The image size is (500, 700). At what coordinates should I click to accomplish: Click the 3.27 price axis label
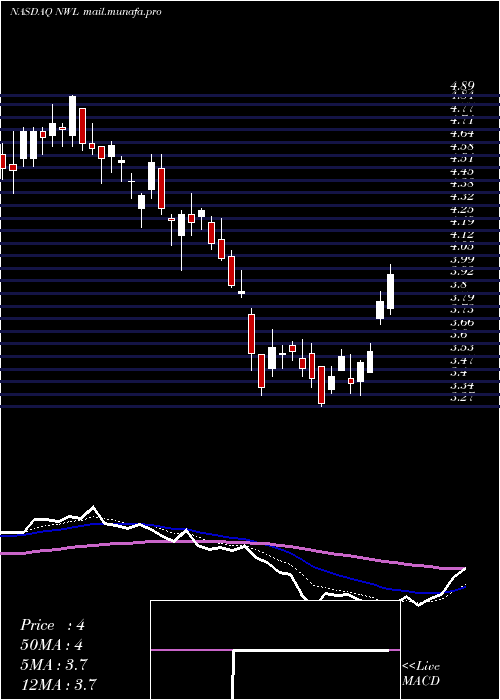click(x=462, y=398)
